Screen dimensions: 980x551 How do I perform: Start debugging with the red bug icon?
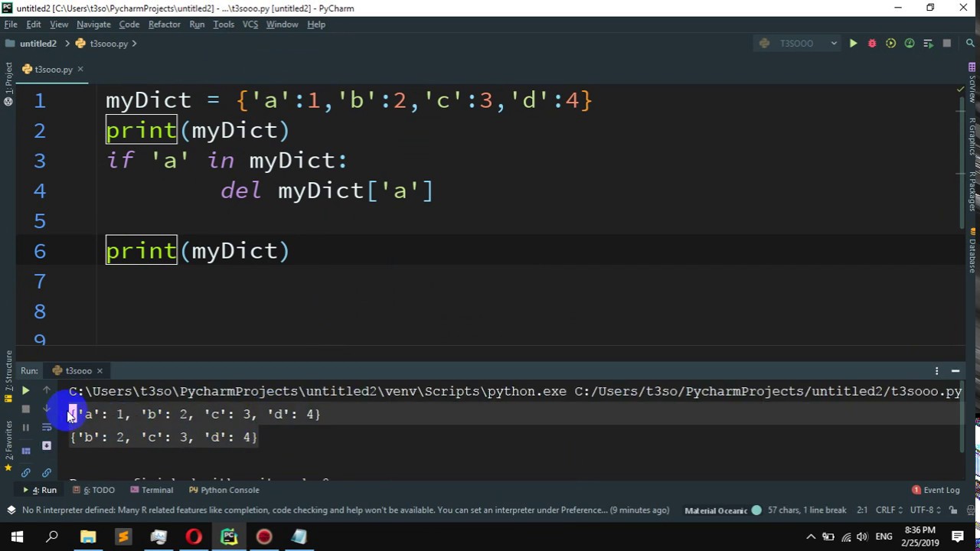[x=872, y=44]
